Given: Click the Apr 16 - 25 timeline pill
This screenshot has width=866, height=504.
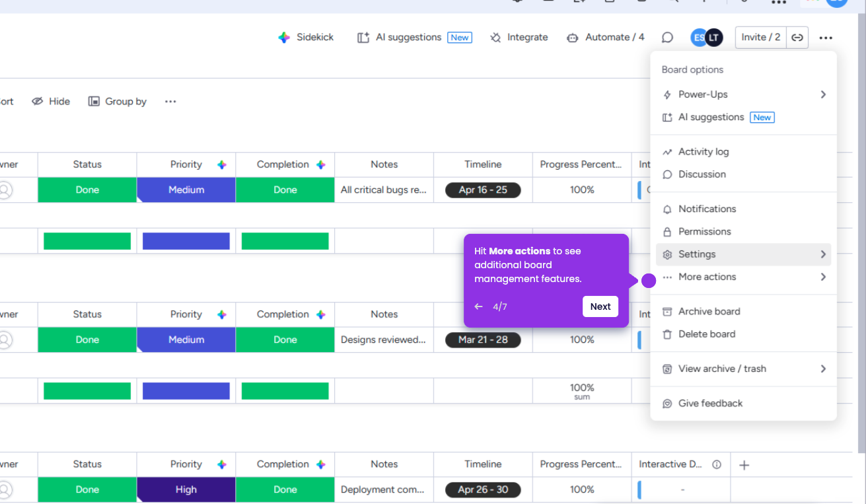Looking at the screenshot, I should [483, 190].
